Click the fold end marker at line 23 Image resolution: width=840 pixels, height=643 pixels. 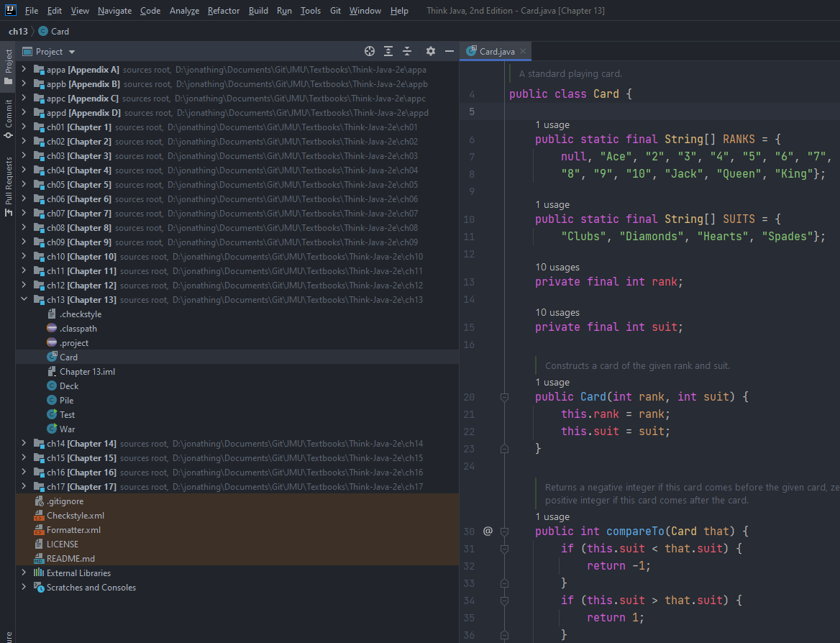click(x=504, y=449)
